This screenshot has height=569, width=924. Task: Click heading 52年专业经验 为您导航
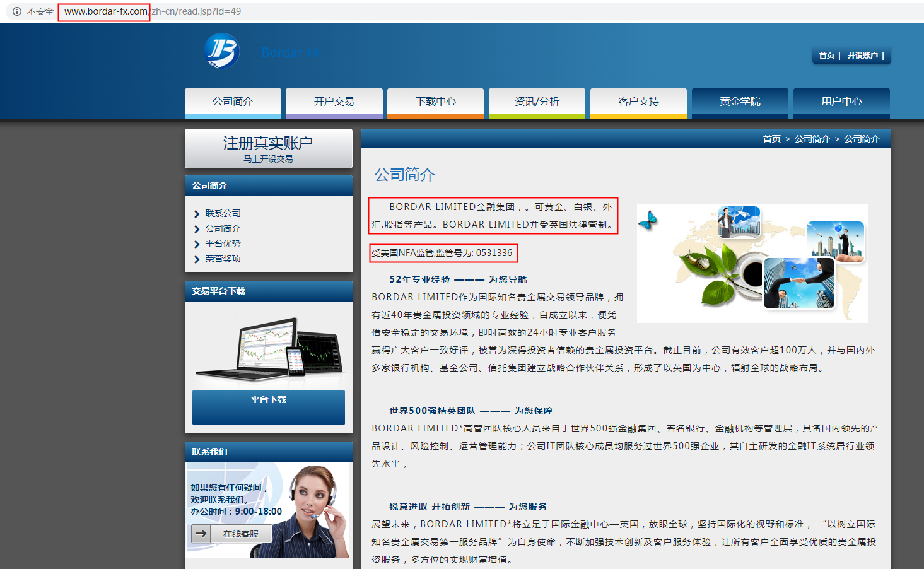(458, 279)
